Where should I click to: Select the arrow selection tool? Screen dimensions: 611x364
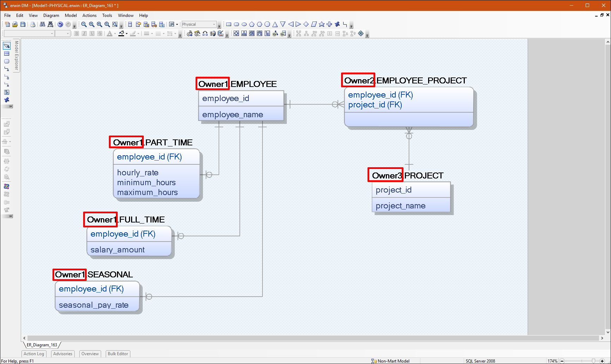tap(7, 46)
